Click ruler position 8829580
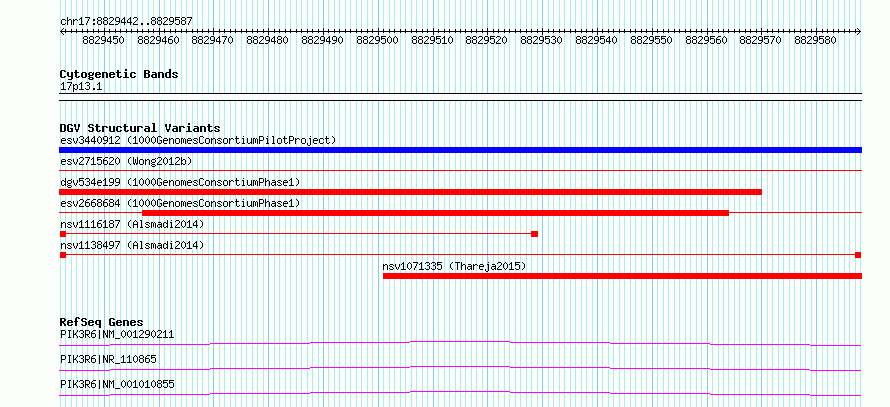This screenshot has height=407, width=890. pos(817,40)
